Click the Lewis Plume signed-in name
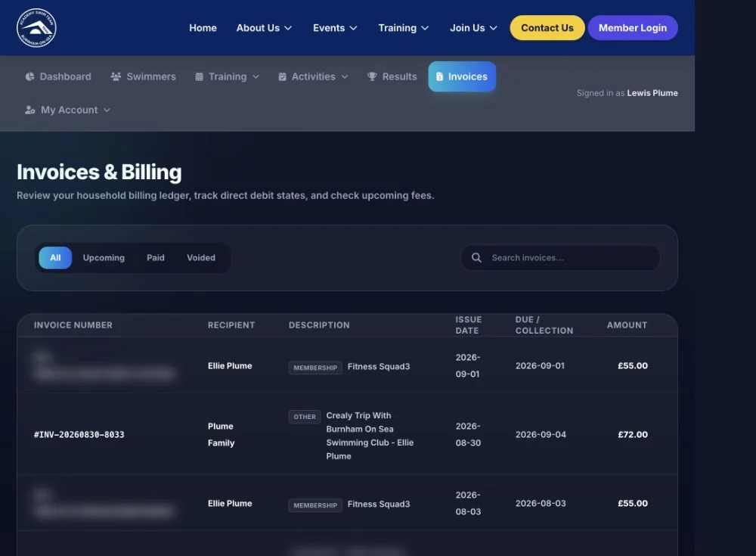The image size is (756, 556). tap(652, 93)
